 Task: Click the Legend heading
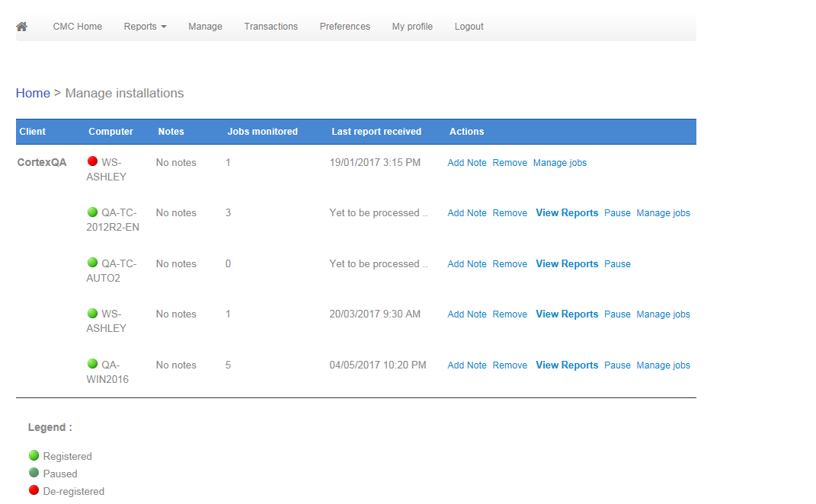click(50, 428)
